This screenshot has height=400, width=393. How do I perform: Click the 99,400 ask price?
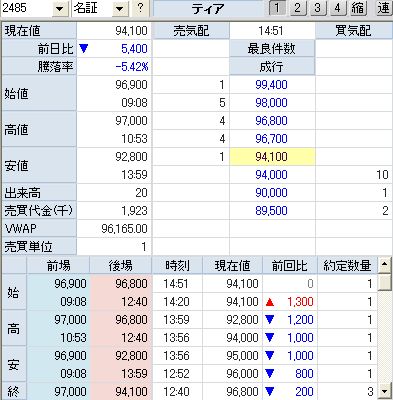point(271,85)
